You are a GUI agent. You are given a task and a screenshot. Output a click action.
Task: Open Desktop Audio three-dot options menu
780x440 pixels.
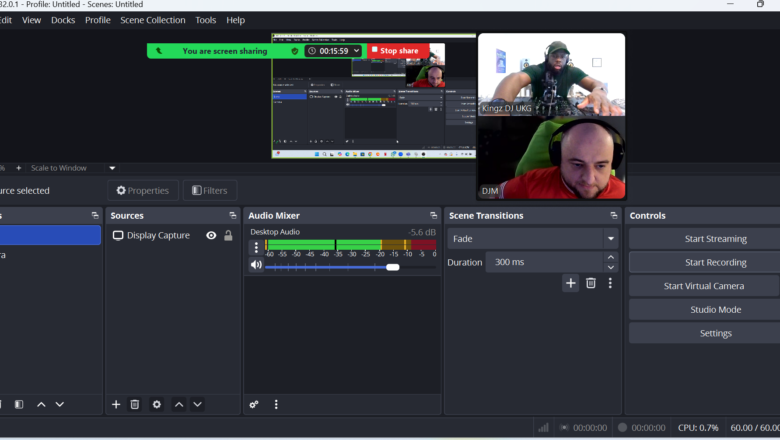click(256, 247)
